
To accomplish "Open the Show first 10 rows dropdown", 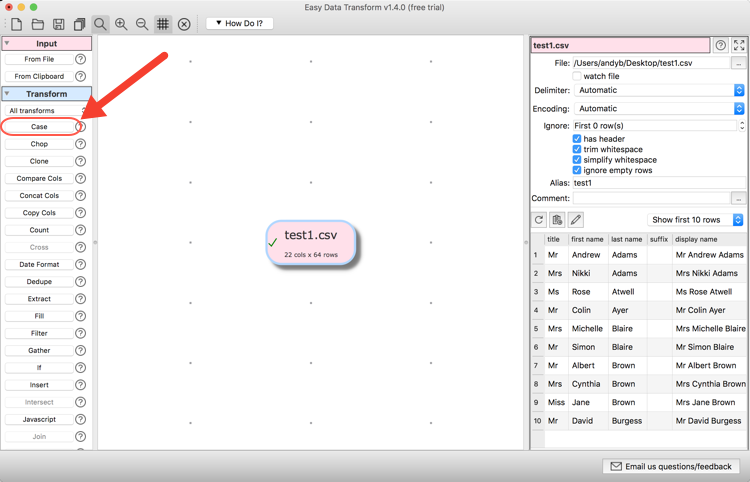I will 697,220.
